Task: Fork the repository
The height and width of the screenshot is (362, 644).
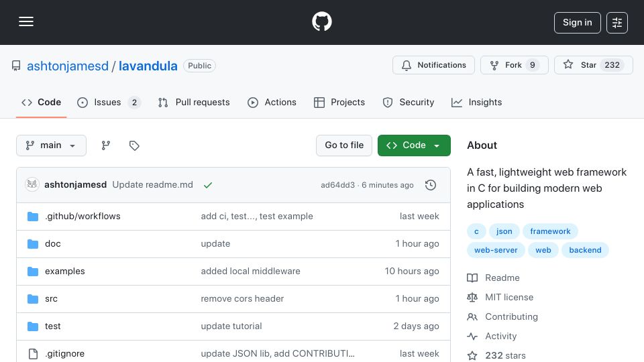Action: pyautogui.click(x=515, y=65)
